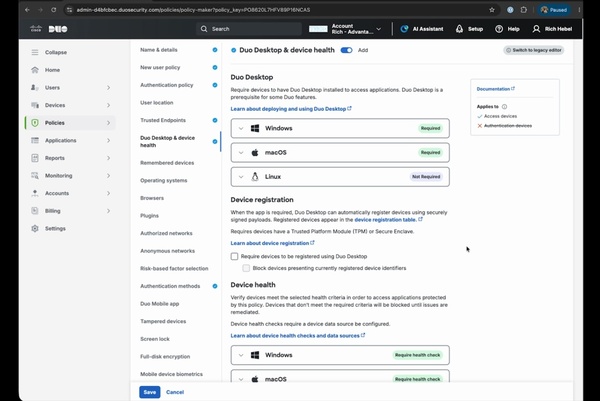Click the Applications sidebar icon
This screenshot has height=401, width=600.
[x=35, y=140]
